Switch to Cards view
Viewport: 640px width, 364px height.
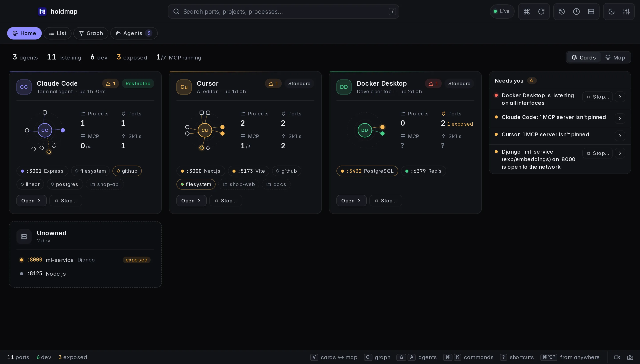pyautogui.click(x=584, y=57)
